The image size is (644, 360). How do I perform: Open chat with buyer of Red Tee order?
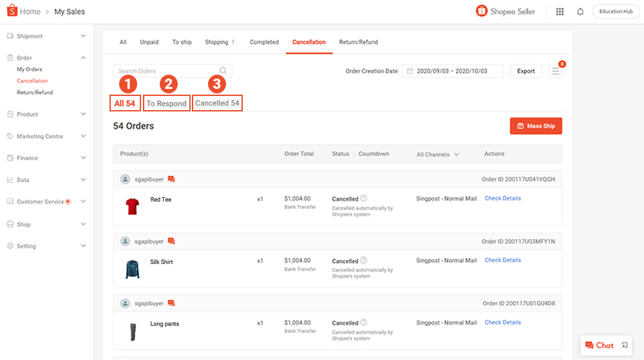pos(171,179)
